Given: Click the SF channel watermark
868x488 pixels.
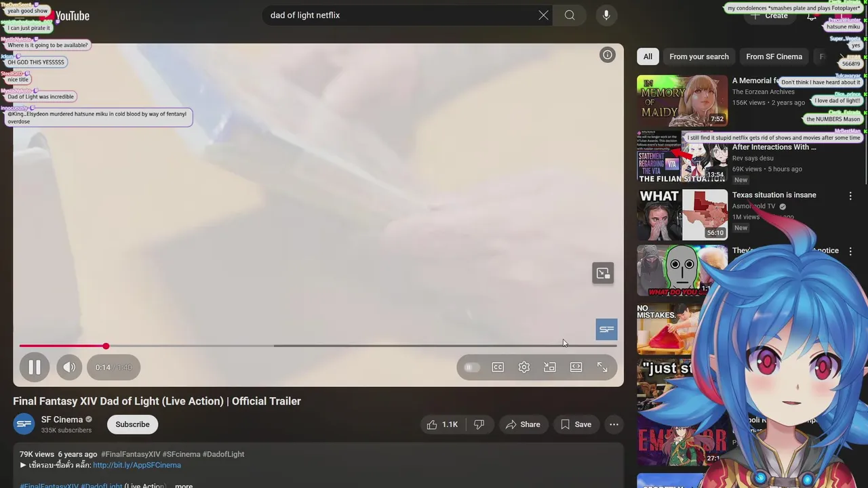Looking at the screenshot, I should (607, 329).
